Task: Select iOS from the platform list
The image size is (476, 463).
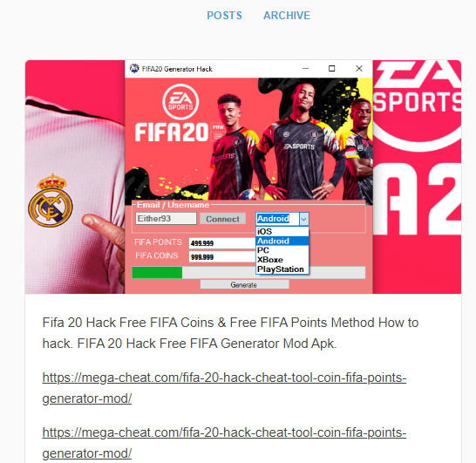Action: 282,231
